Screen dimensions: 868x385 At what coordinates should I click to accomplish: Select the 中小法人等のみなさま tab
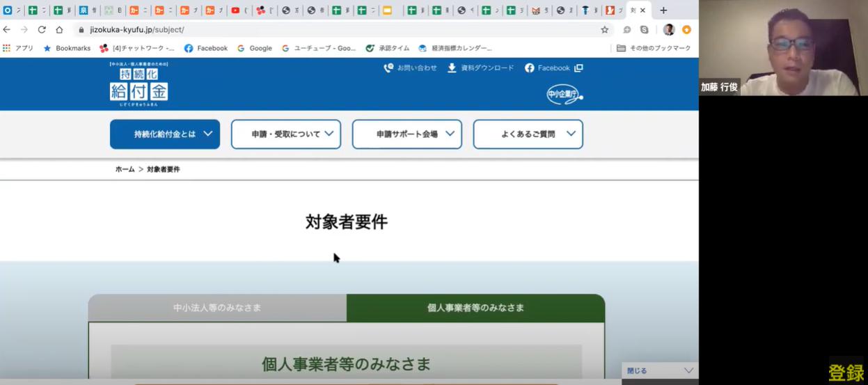(x=217, y=308)
